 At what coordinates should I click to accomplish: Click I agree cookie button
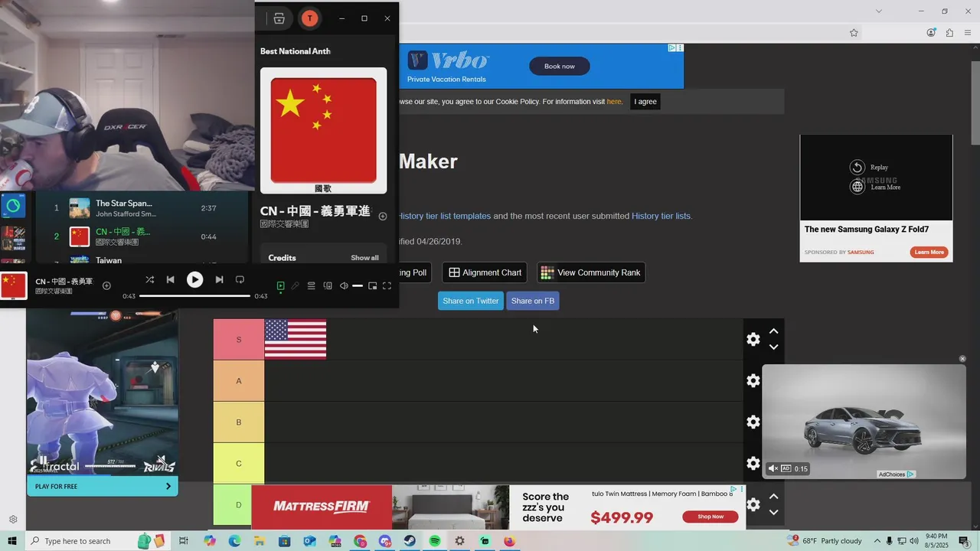(645, 102)
